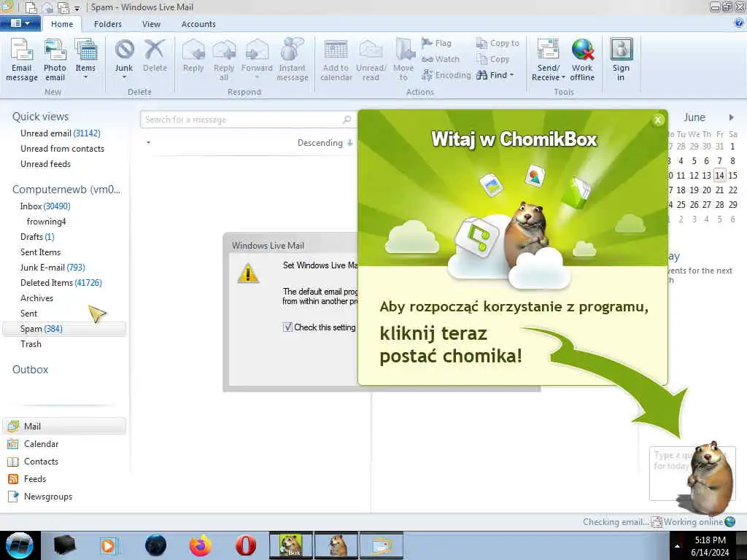Select June 14 in the calendar
This screenshot has width=747, height=560.
[719, 175]
